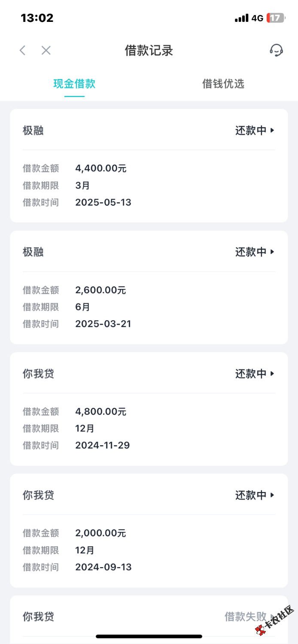Open the 极融 loan dated 2025-03-21
Viewport: 298px width, 644px height.
pos(149,288)
